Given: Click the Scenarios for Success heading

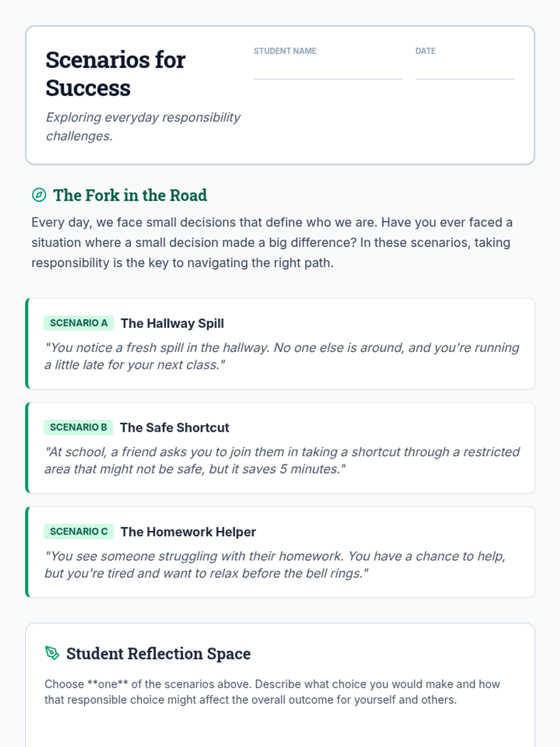Looking at the screenshot, I should click(x=116, y=74).
